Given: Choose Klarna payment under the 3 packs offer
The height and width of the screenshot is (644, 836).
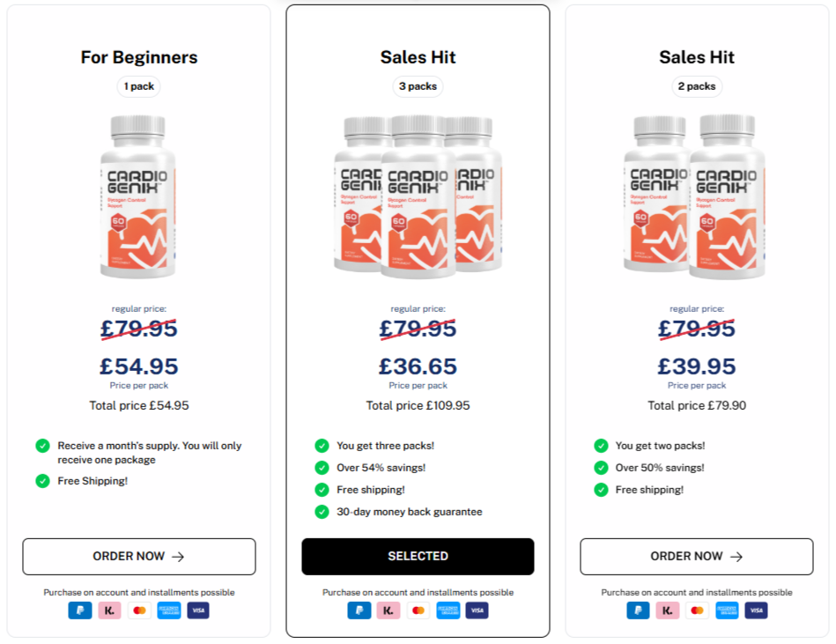Looking at the screenshot, I should click(x=388, y=610).
